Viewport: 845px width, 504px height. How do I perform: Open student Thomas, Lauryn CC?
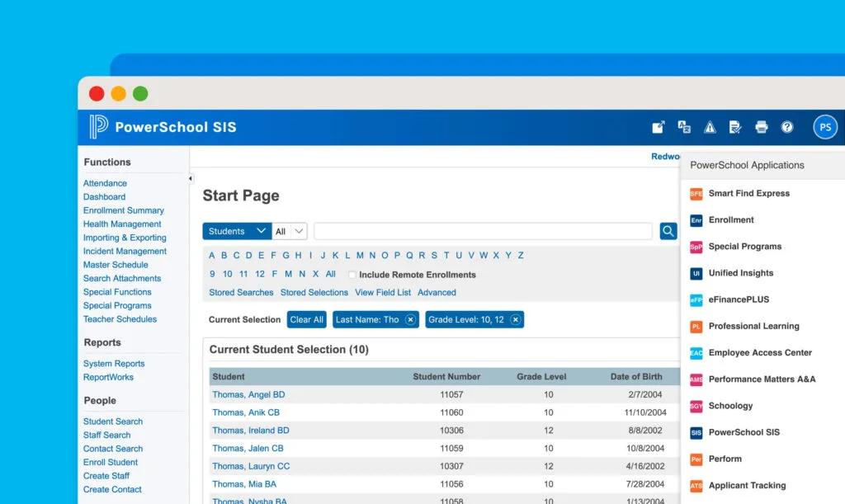click(x=251, y=466)
